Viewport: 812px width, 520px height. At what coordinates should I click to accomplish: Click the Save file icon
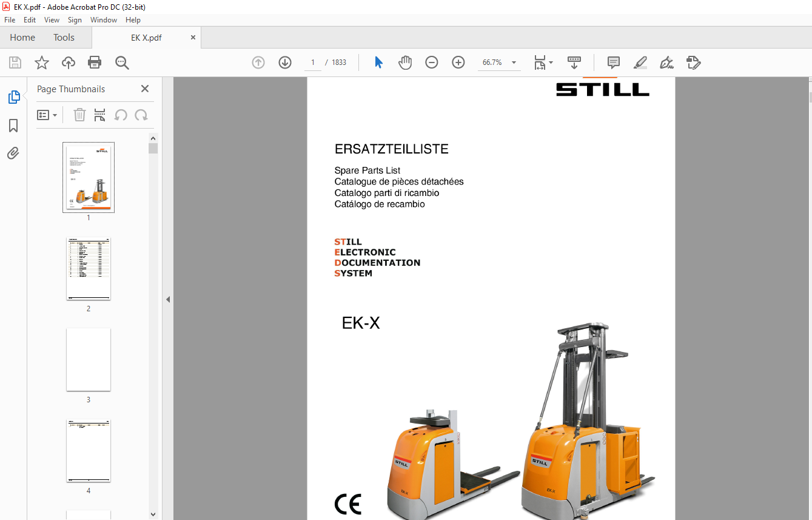coord(15,62)
